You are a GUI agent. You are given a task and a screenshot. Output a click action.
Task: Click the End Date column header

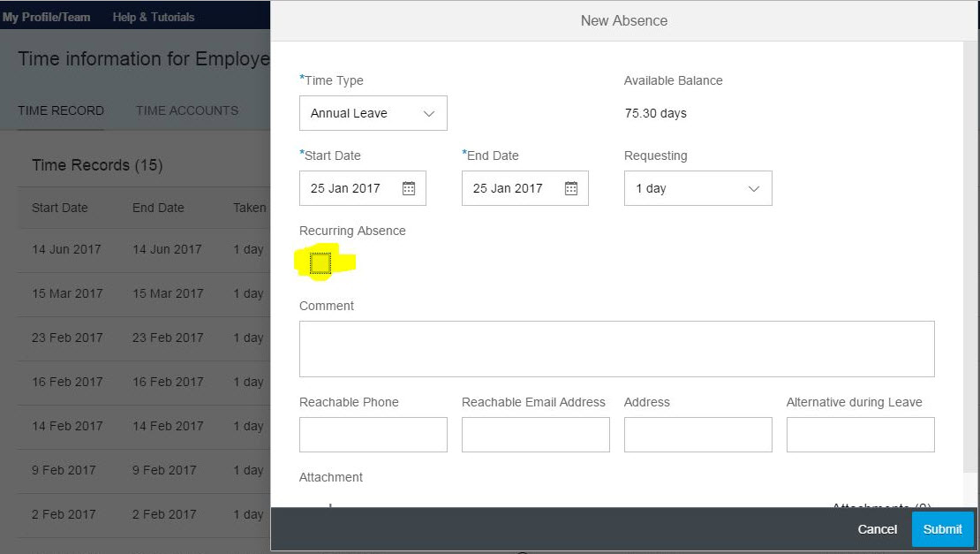158,208
